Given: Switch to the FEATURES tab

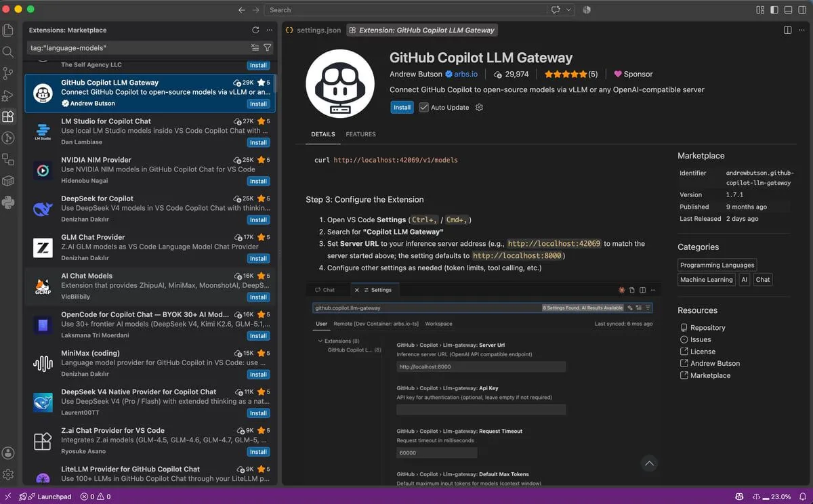Looking at the screenshot, I should [x=360, y=134].
